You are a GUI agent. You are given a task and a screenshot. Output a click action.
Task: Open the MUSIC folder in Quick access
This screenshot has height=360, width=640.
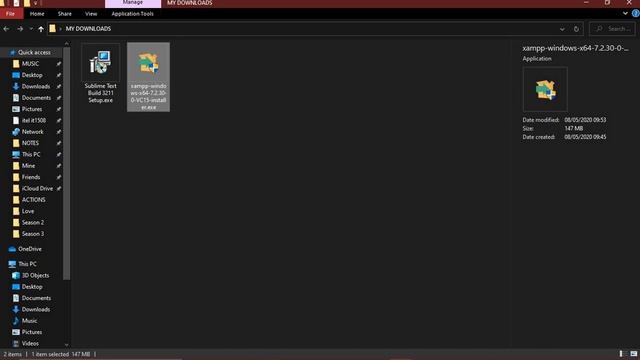(x=31, y=64)
